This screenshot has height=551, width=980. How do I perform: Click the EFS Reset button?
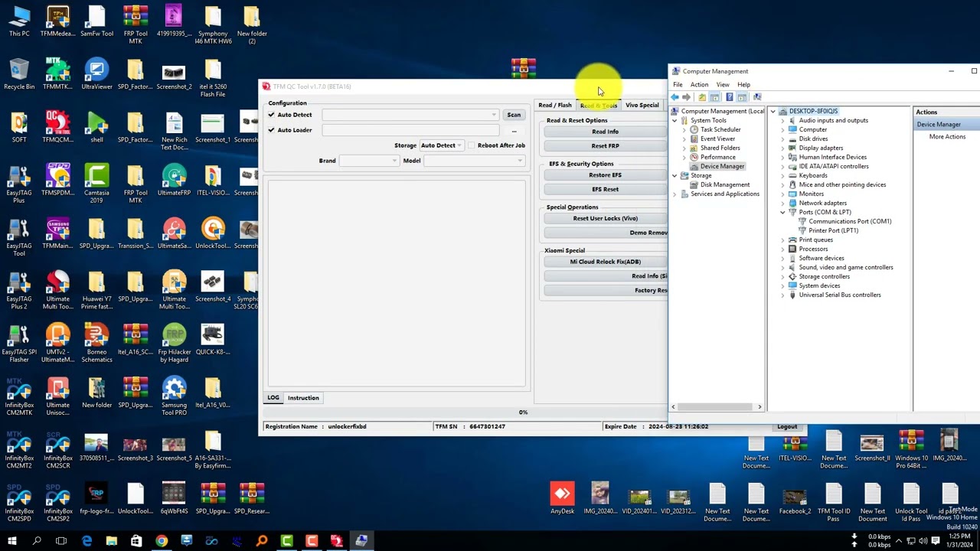605,189
